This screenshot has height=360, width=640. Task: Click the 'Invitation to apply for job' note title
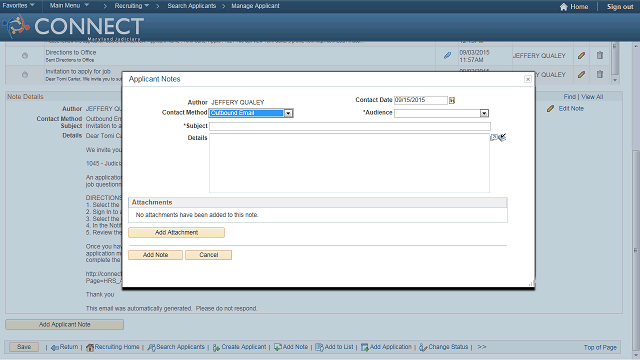pos(78,71)
